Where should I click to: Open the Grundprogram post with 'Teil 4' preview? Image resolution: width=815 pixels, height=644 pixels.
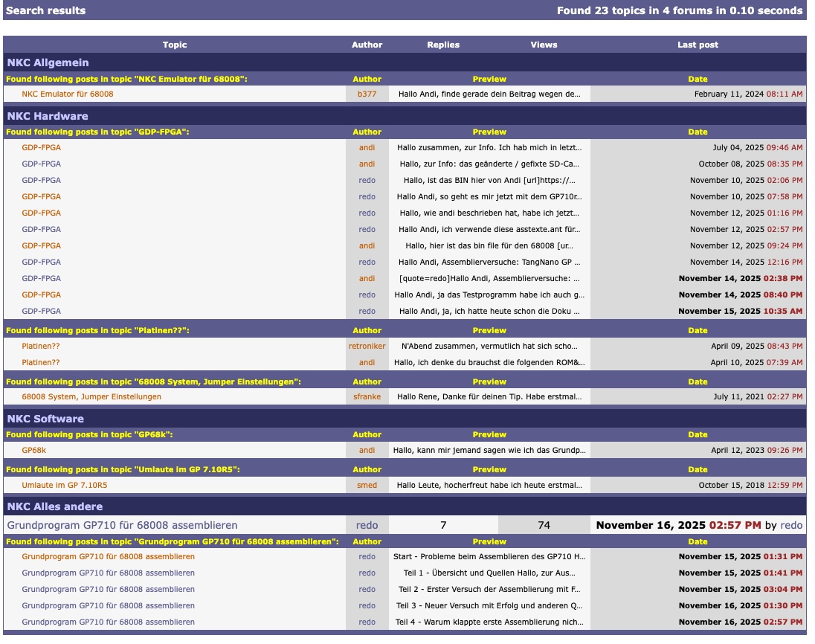[109, 622]
